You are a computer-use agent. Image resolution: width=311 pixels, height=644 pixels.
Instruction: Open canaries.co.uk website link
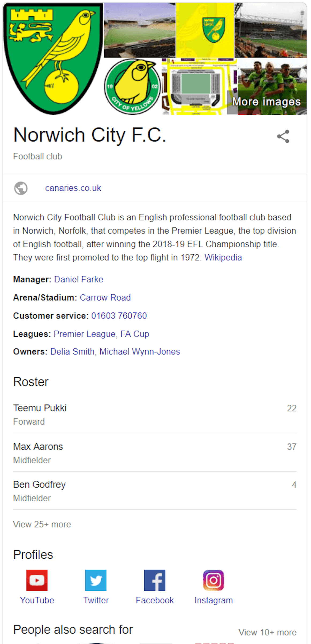point(73,188)
